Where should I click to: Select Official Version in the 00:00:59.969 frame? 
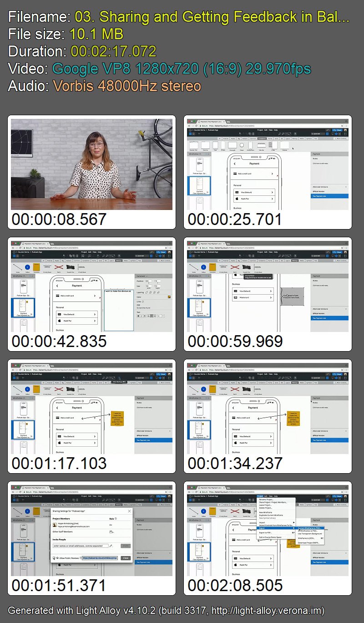tap(329, 313)
